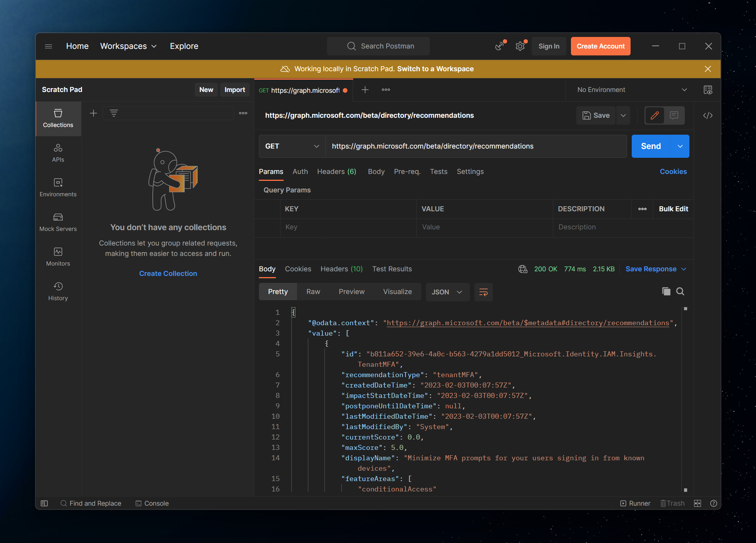The height and width of the screenshot is (543, 756).
Task: Toggle the sidebar visibility icon in status bar
Action: [x=44, y=503]
